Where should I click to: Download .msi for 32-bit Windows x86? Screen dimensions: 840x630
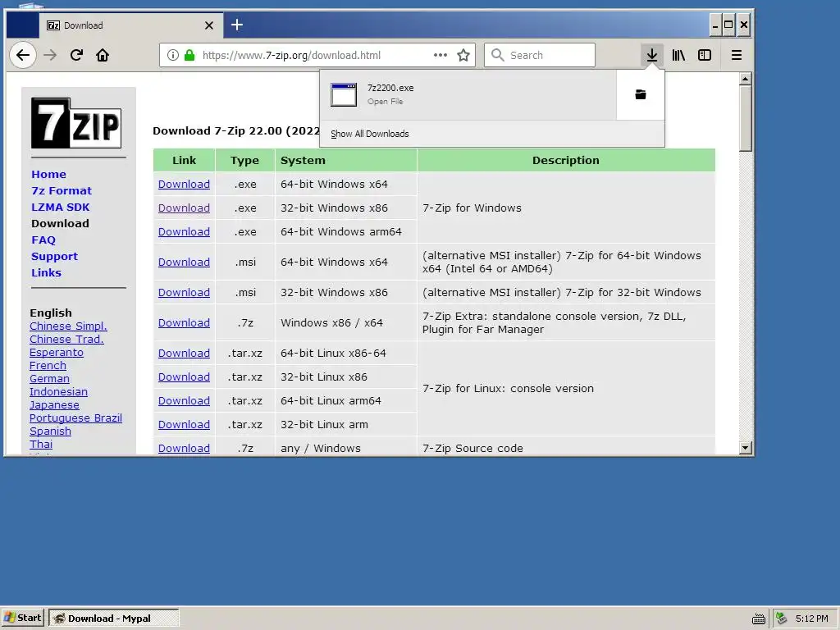click(184, 293)
